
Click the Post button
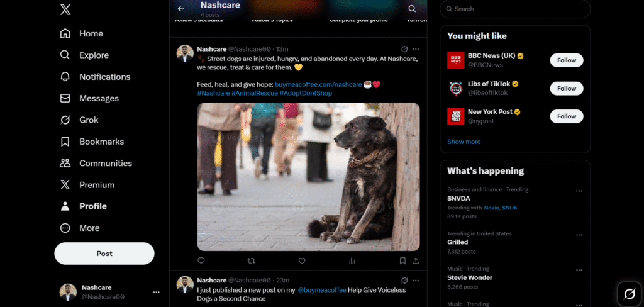point(104,254)
